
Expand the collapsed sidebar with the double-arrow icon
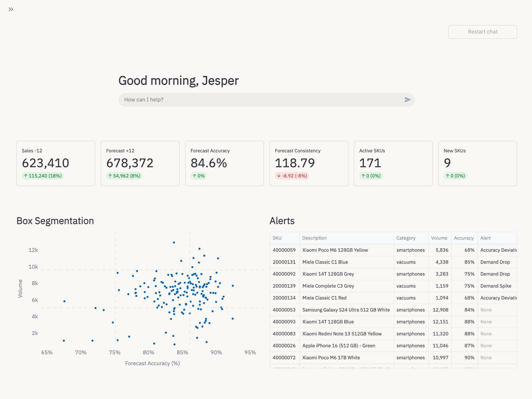coord(11,9)
